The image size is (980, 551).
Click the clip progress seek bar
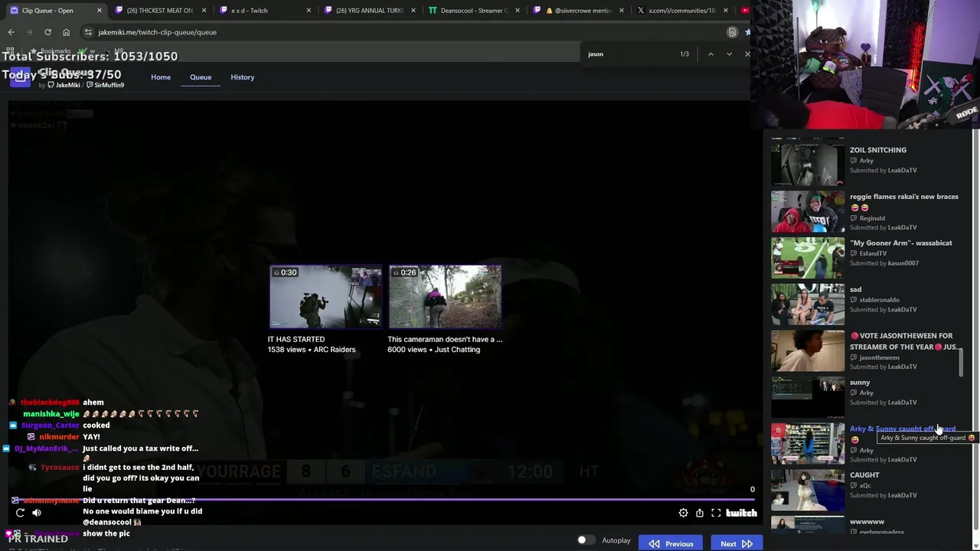pyautogui.click(x=383, y=500)
